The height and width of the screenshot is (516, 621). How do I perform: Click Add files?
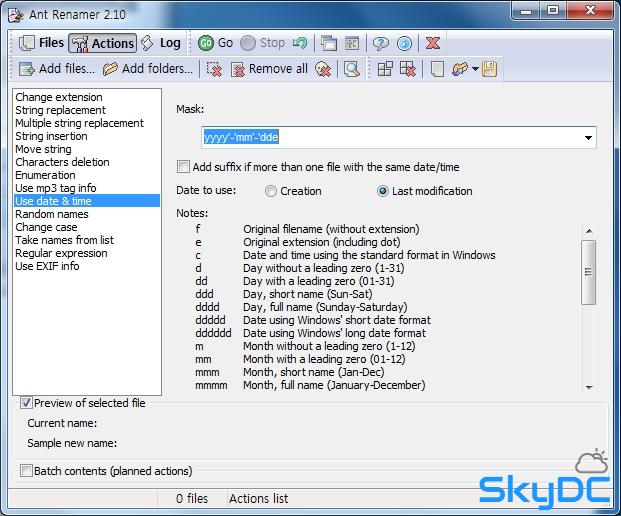(x=57, y=69)
